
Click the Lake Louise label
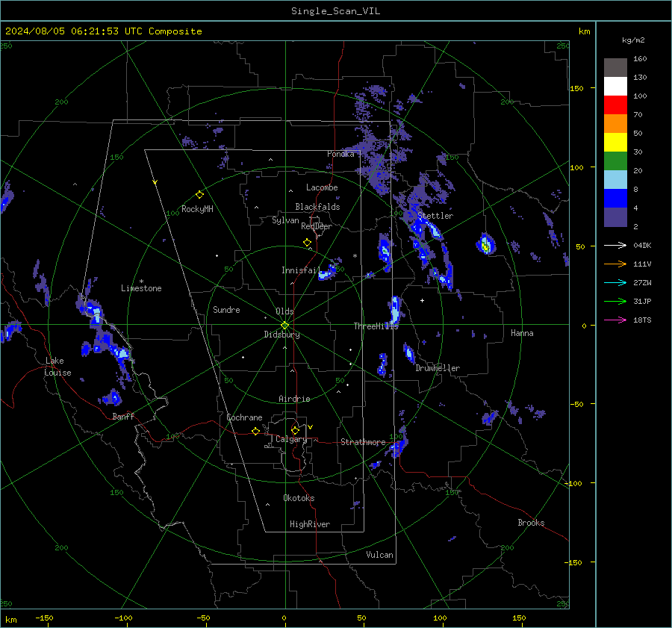pyautogui.click(x=58, y=367)
